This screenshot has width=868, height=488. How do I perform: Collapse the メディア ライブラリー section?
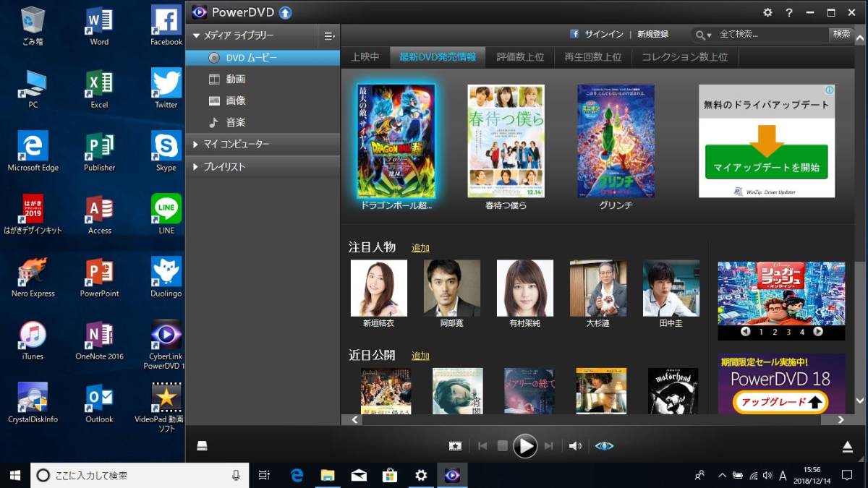click(195, 35)
